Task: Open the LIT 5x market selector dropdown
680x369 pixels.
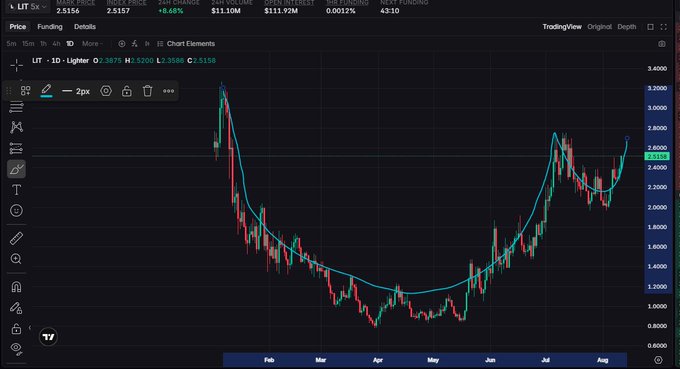Action: (27, 7)
